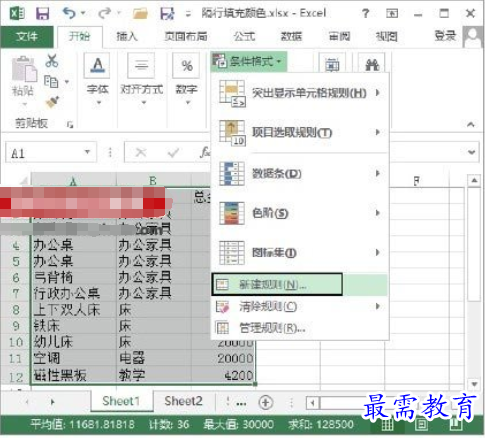This screenshot has width=485, height=438.
Task: Click the vertical scrollbar up arrow
Action: tap(474, 180)
